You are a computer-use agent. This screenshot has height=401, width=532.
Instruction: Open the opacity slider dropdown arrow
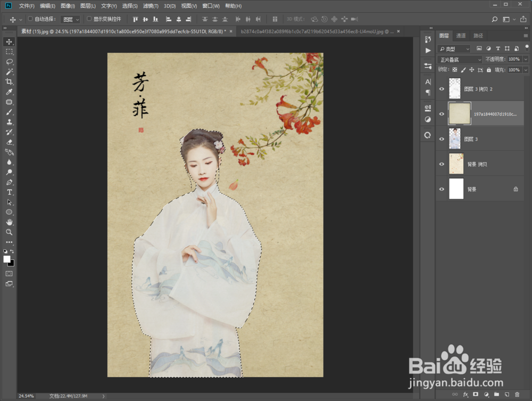coord(526,59)
